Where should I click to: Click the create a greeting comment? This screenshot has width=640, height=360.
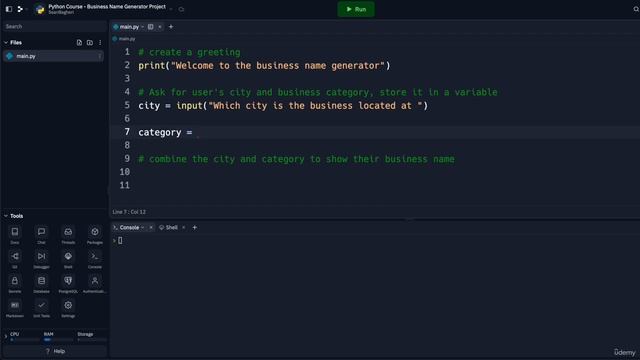point(189,52)
